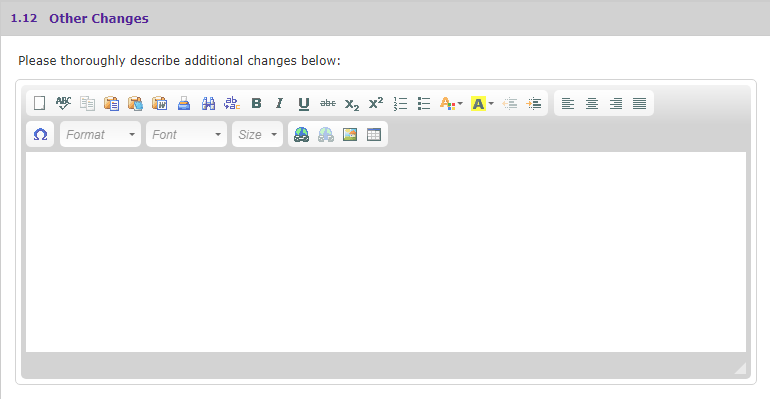
Task: Toggle italic formatting
Action: pos(279,104)
